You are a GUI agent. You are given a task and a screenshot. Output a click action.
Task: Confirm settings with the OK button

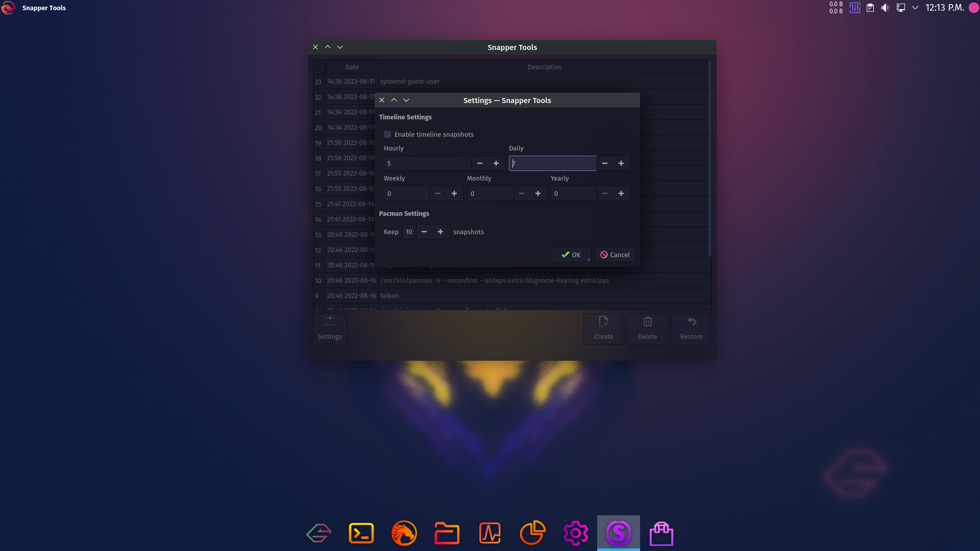(571, 255)
